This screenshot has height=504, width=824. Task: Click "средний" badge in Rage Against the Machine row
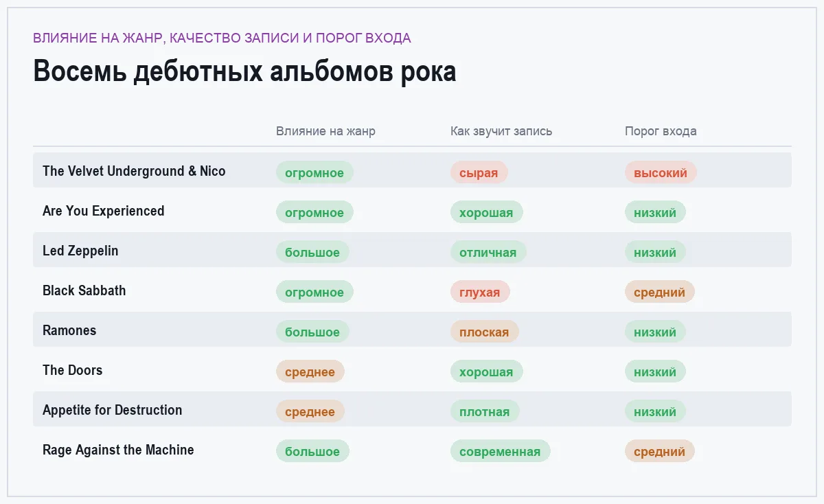click(x=660, y=451)
